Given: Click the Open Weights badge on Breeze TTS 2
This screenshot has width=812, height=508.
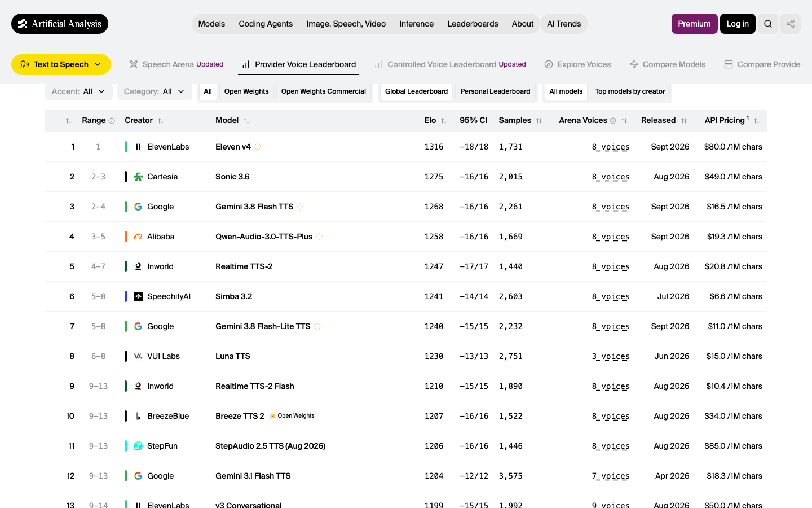Looking at the screenshot, I should [x=292, y=416].
